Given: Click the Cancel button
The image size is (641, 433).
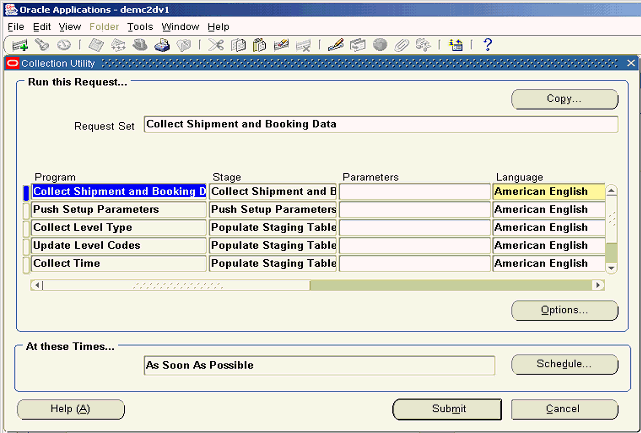Looking at the screenshot, I should 565,409.
